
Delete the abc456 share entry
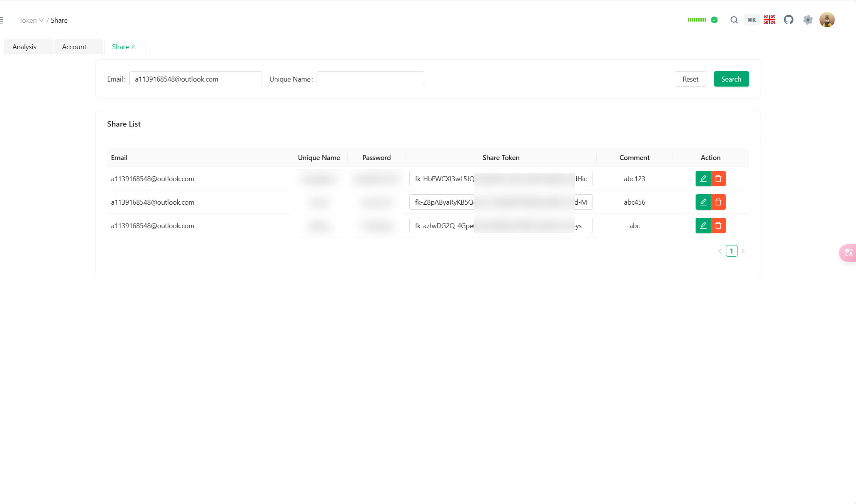tap(718, 202)
